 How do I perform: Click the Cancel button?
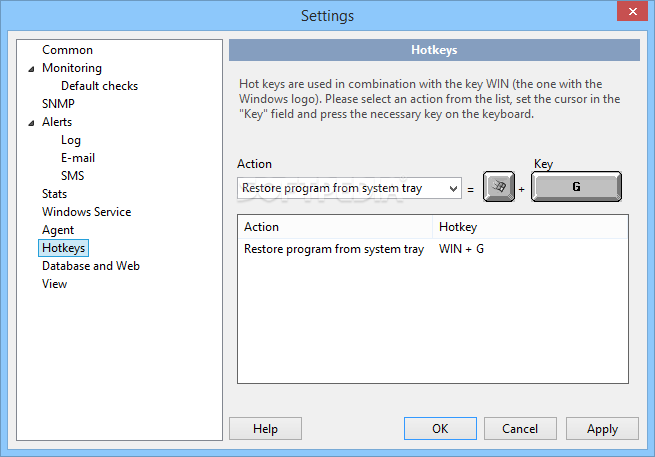[520, 429]
